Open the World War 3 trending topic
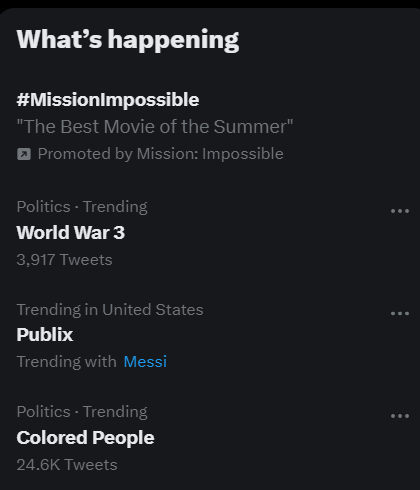 click(71, 232)
